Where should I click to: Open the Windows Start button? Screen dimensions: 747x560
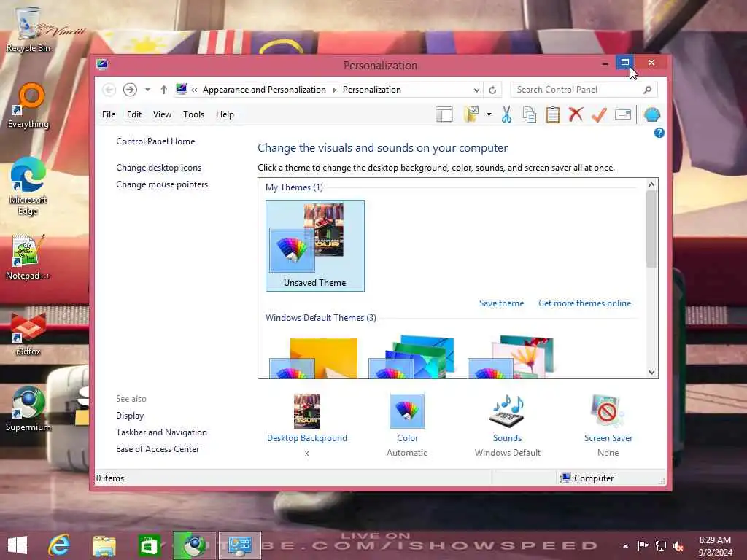pos(18,545)
